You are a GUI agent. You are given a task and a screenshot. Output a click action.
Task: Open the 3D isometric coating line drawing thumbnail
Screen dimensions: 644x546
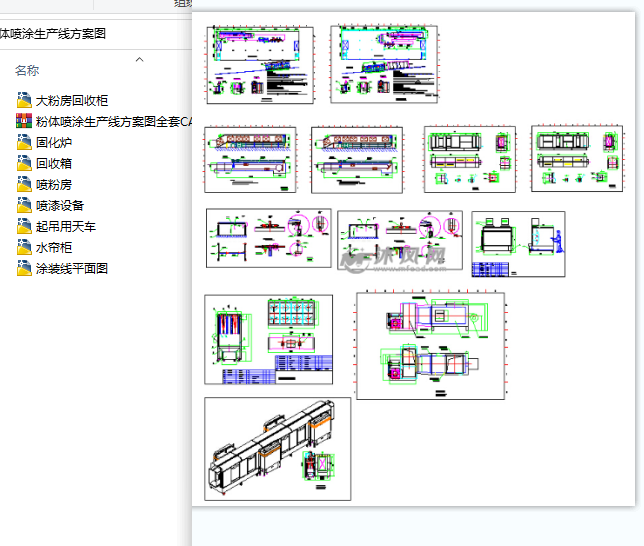[x=278, y=449]
